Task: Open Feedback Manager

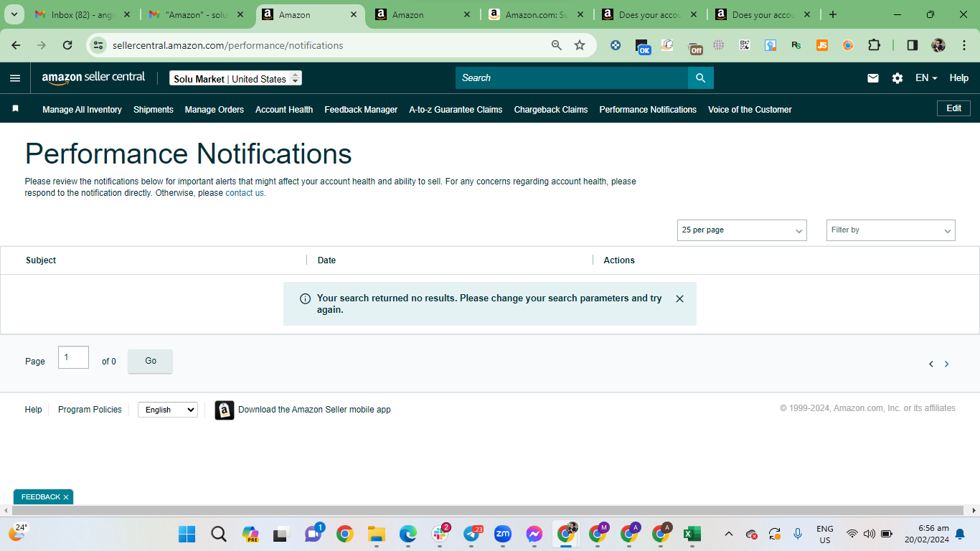Action: pos(361,110)
